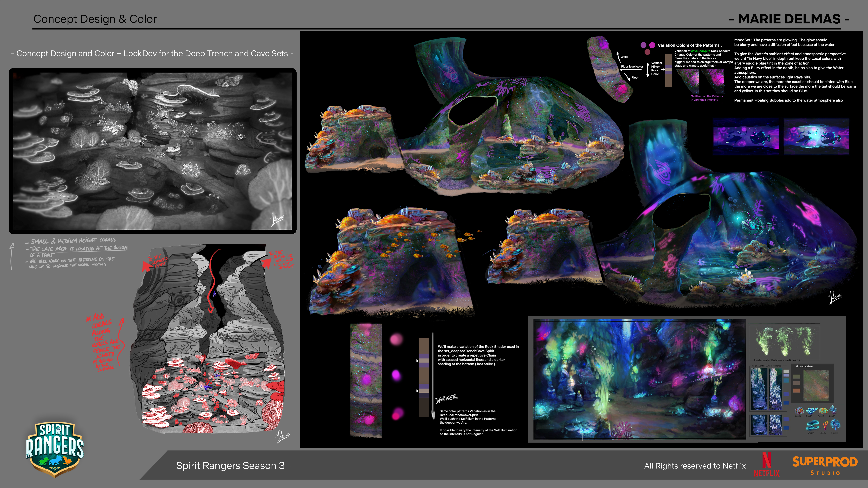The image size is (868, 488).
Task: Click 'All Rights reserved to Netflix' text
Action: coord(695,466)
